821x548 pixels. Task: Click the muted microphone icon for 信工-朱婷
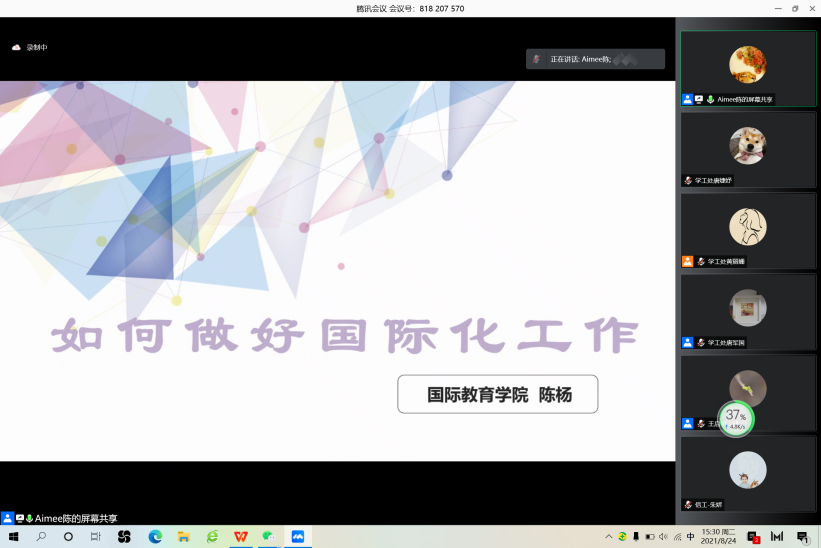(x=688, y=505)
